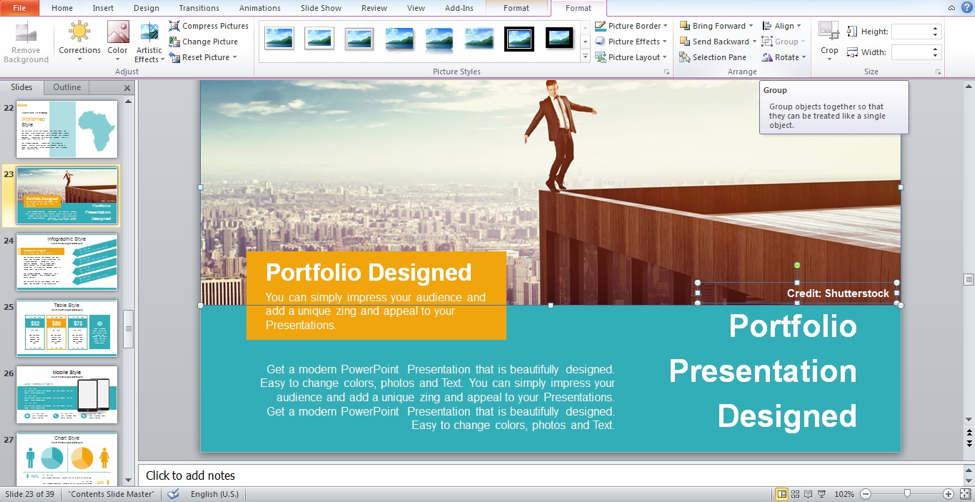Switch to the Review tab
Viewport: 975px width, 502px height.
(374, 8)
